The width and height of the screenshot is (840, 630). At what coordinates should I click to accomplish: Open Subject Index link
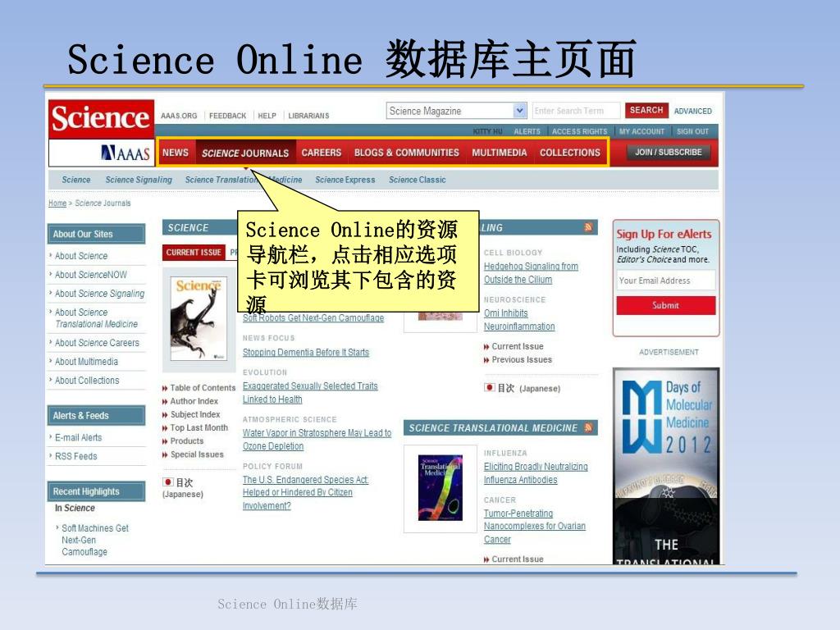click(x=195, y=414)
